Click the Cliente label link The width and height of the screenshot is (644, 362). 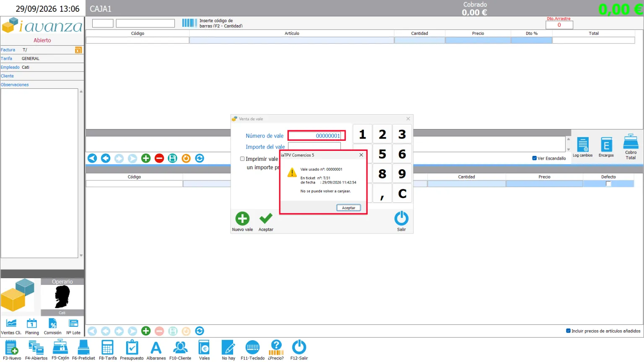[7, 76]
